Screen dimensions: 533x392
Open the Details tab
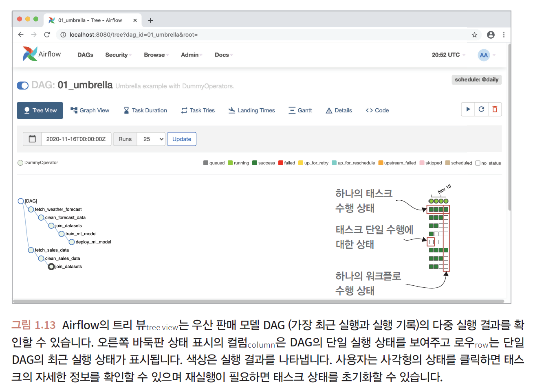click(x=339, y=110)
